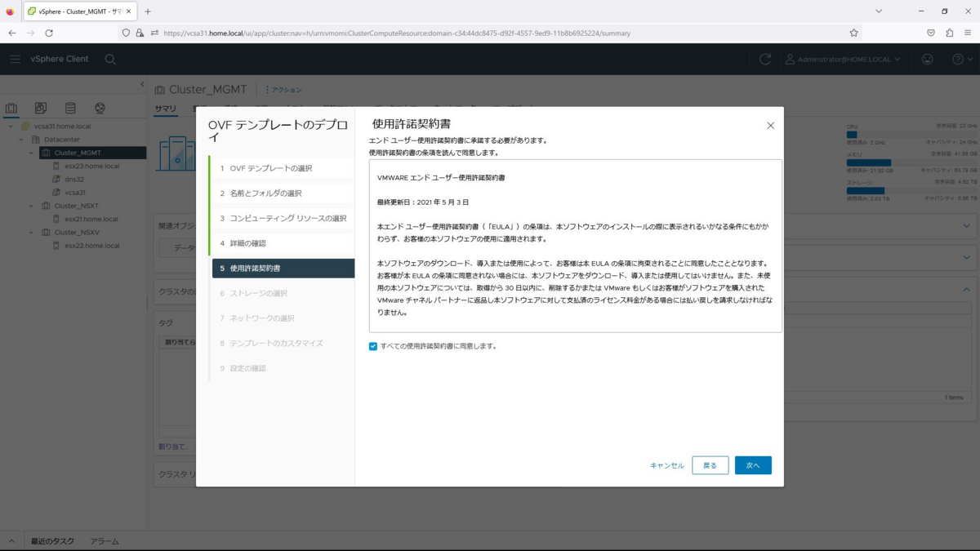Screen dimensions: 980x551
Task: Uncheck すべての使用許諾契約書に同意します checkbox
Action: click(373, 346)
